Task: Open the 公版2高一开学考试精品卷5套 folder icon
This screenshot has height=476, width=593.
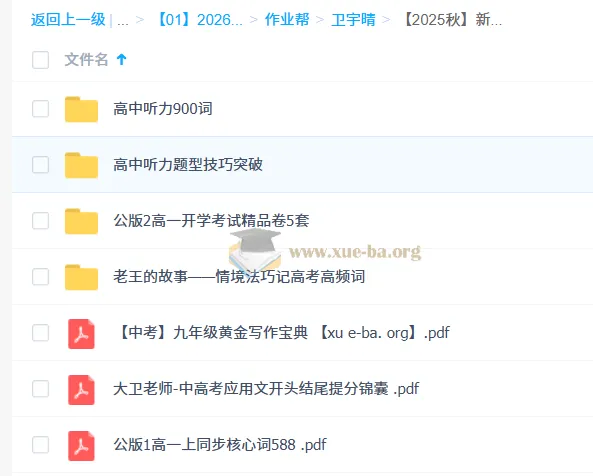Action: coord(81,221)
